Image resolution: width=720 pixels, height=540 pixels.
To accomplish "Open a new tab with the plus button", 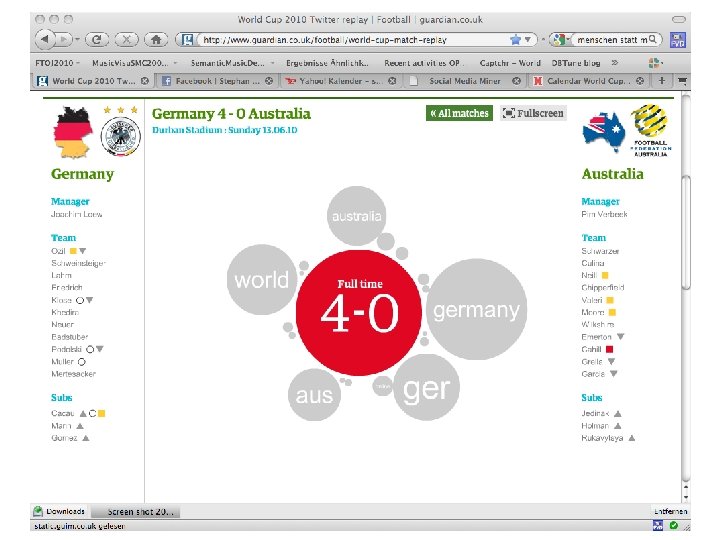I will (x=662, y=81).
